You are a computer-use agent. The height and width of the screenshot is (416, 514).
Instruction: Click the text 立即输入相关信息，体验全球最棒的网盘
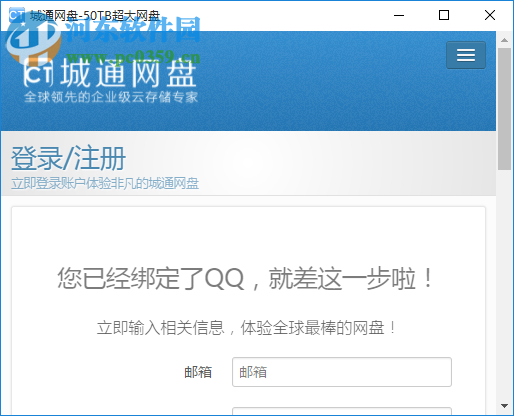coord(246,328)
